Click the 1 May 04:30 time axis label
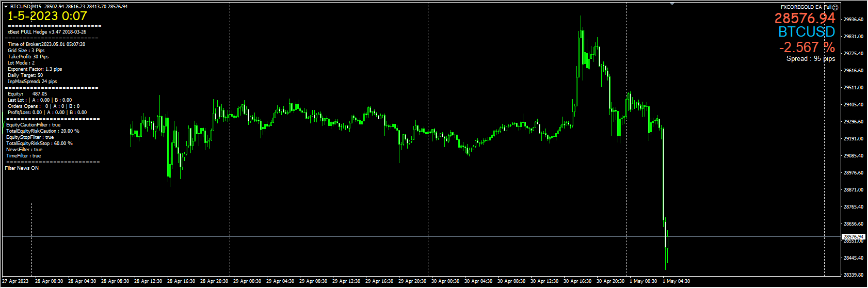The height and width of the screenshot is (288, 868). point(676,281)
